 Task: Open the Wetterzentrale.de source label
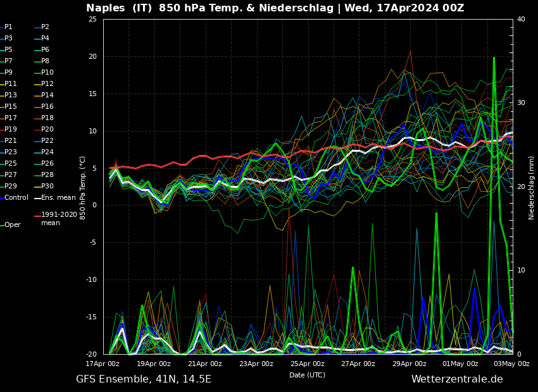point(457,379)
